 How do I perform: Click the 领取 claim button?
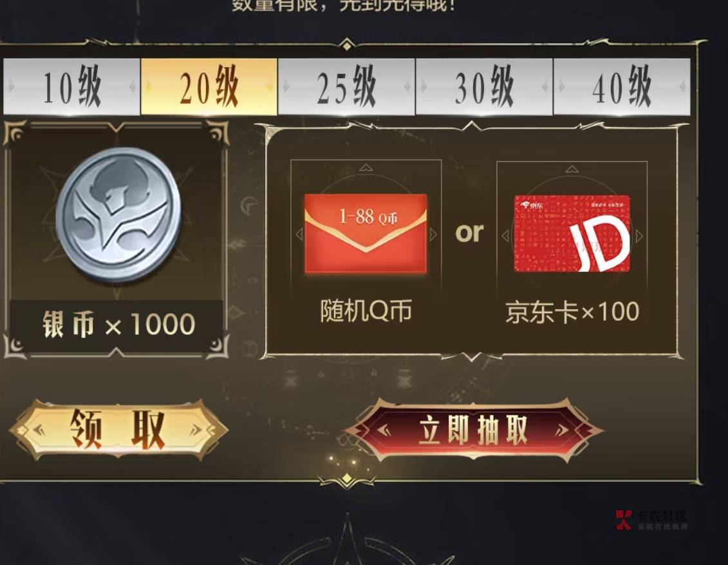(118, 430)
